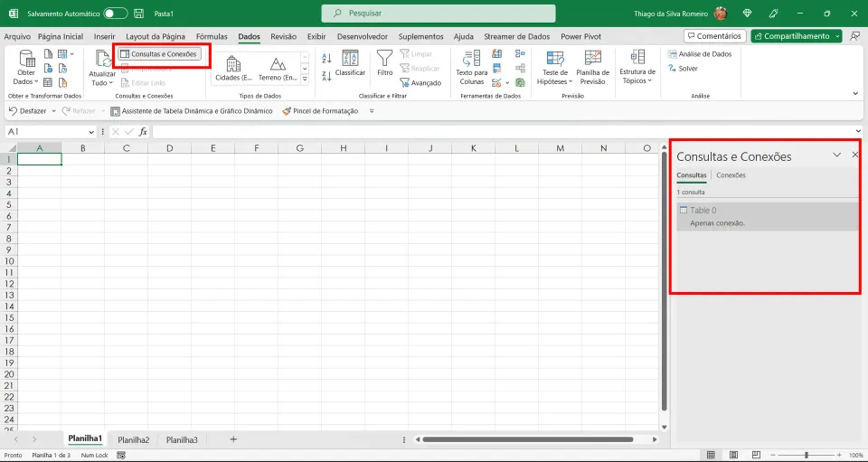Click the Solver tool

click(x=683, y=69)
